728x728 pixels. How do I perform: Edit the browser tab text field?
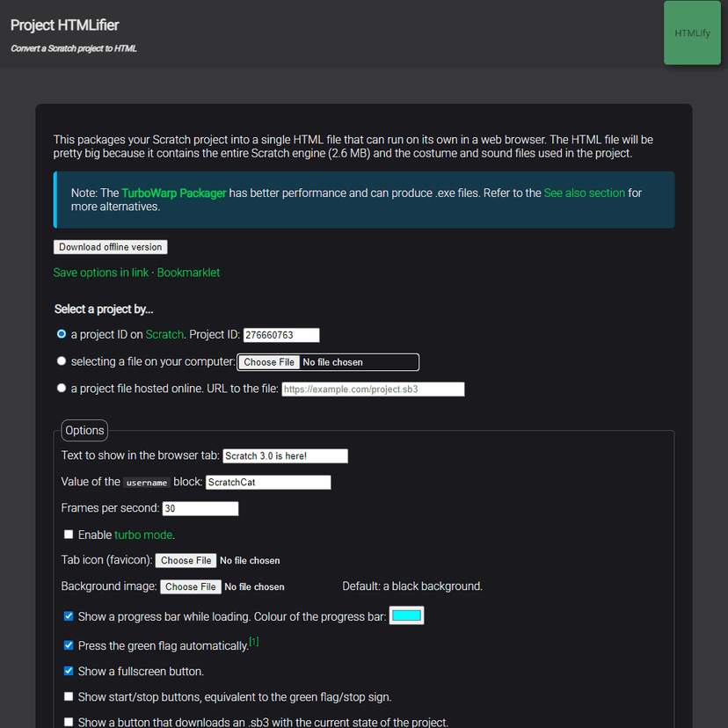tap(285, 456)
